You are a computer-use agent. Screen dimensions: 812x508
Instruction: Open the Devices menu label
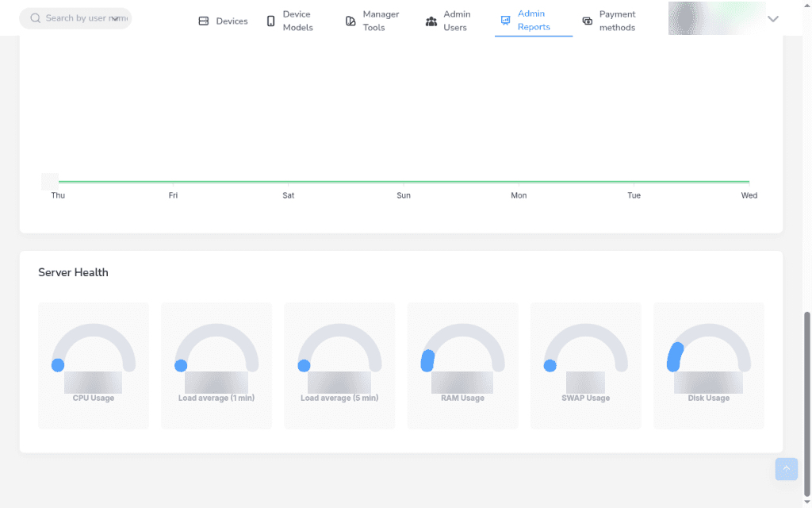click(x=232, y=21)
